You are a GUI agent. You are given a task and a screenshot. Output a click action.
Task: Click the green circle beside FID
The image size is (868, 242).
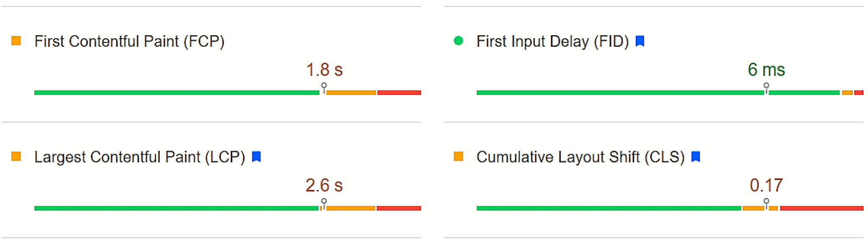[x=458, y=41]
